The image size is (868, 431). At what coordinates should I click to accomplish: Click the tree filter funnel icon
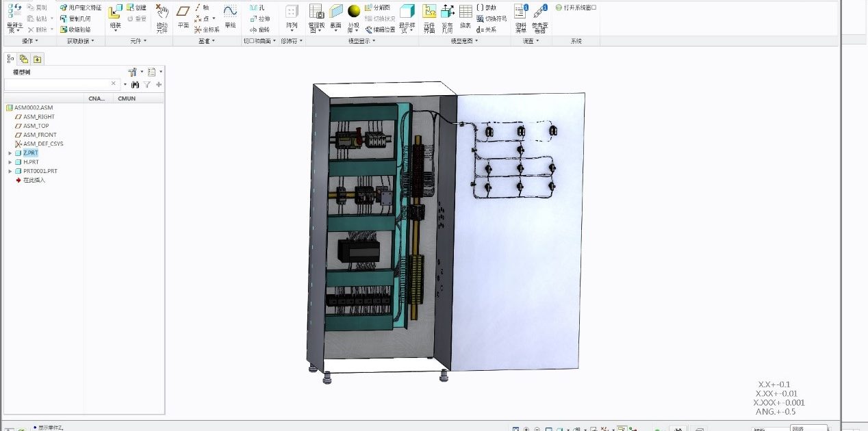tap(146, 84)
